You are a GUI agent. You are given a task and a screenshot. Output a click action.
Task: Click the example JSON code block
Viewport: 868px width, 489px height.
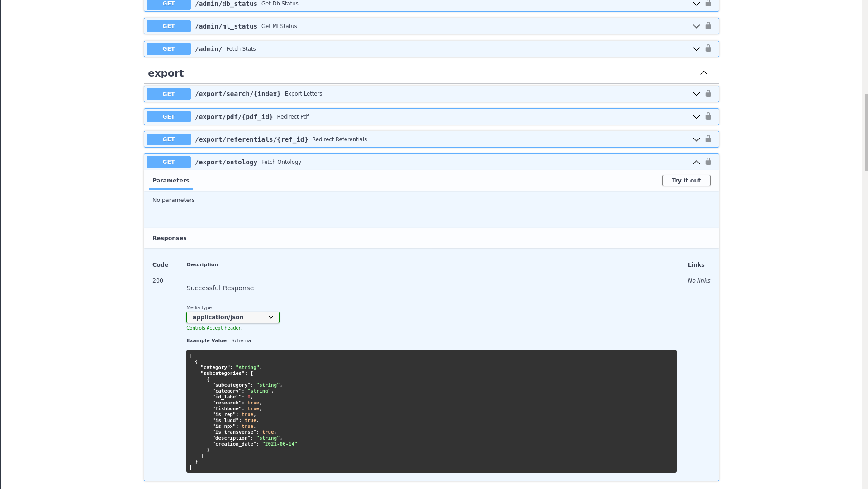point(432,411)
